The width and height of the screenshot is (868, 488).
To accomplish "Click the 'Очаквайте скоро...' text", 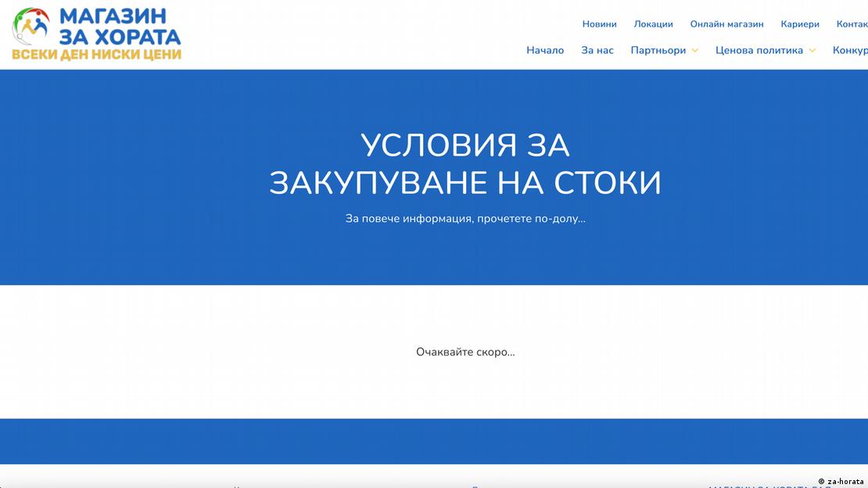I will (465, 352).
